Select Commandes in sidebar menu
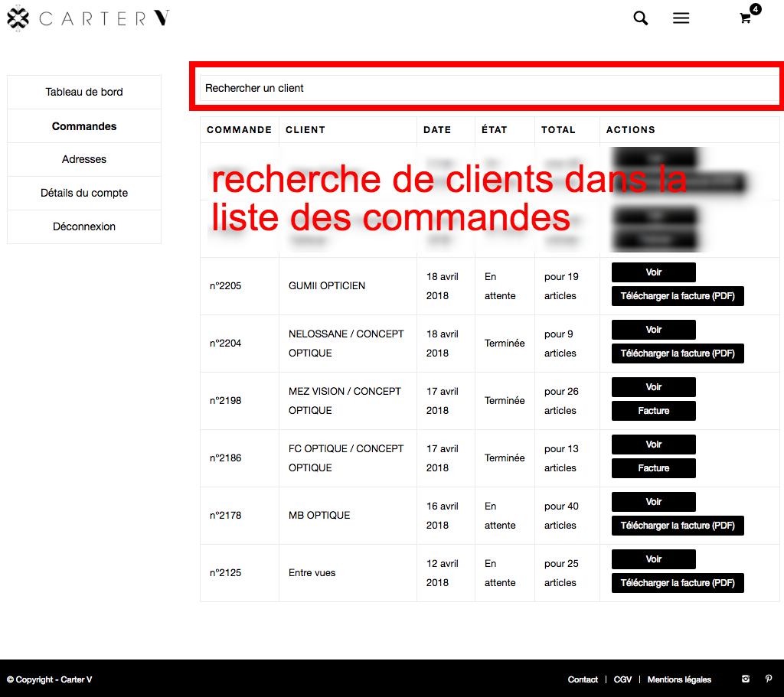This screenshot has height=697, width=784. pyautogui.click(x=84, y=126)
